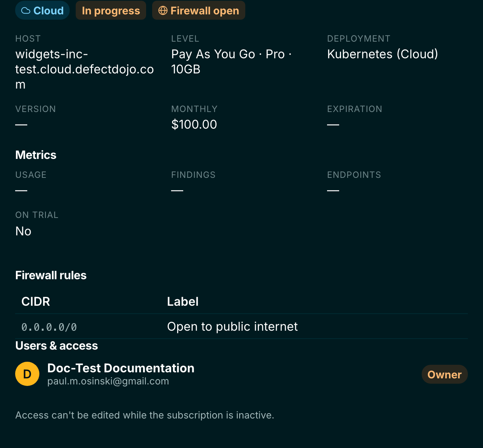Click the $100.00 monthly price value
The image size is (483, 448).
[x=194, y=124]
